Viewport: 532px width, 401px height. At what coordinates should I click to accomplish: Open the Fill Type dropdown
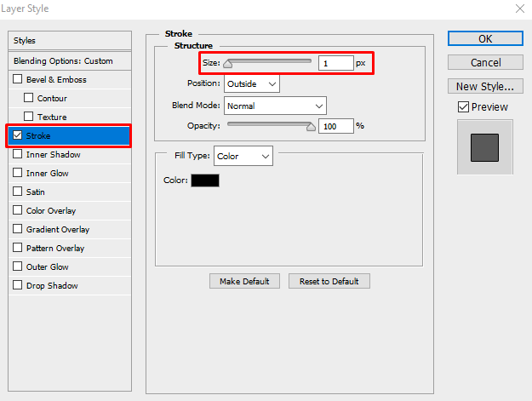pos(243,156)
